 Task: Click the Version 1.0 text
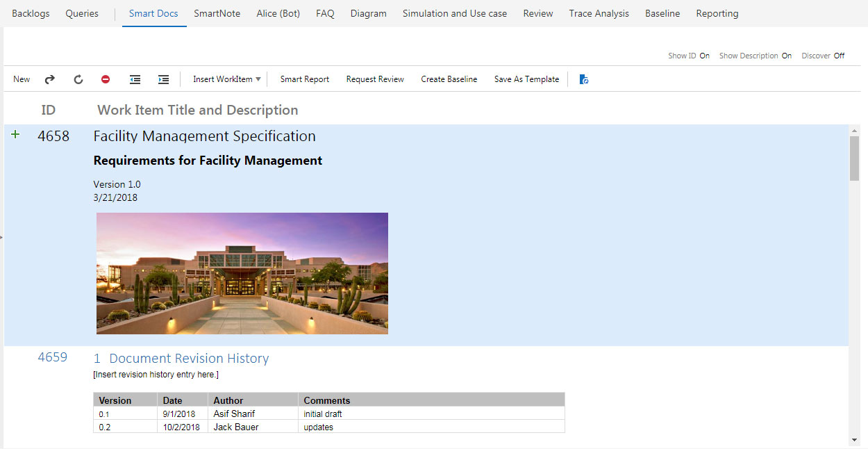click(x=117, y=184)
